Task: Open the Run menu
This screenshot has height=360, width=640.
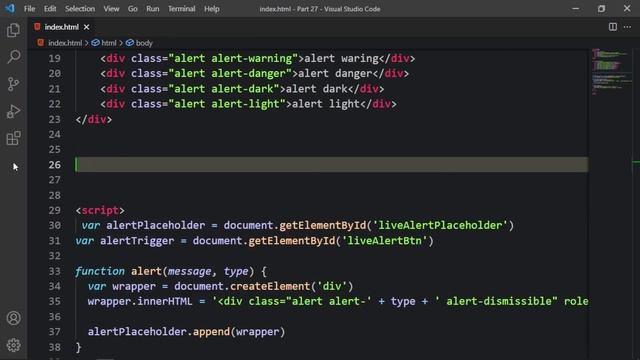Action: click(x=153, y=9)
